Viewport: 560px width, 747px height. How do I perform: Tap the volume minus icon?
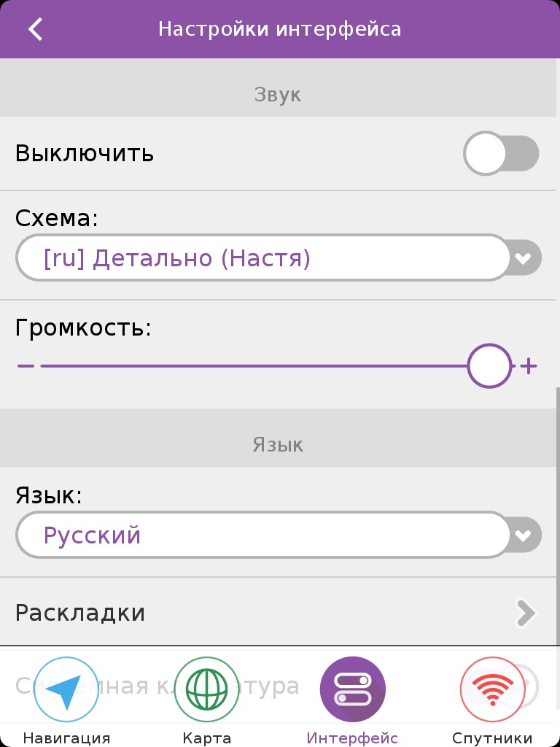click(26, 365)
